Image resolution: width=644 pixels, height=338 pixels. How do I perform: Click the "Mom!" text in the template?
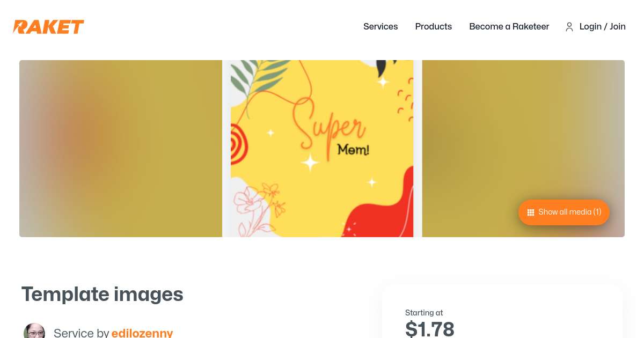pos(353,150)
